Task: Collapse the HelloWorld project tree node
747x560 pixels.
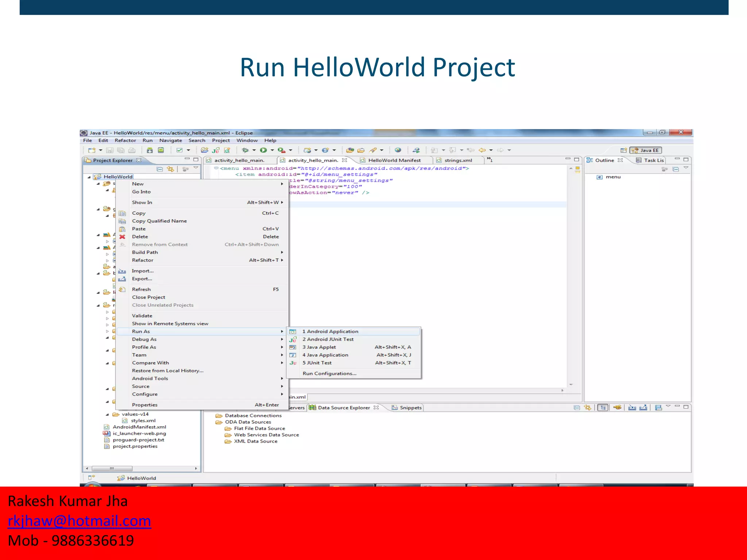Action: (89, 177)
